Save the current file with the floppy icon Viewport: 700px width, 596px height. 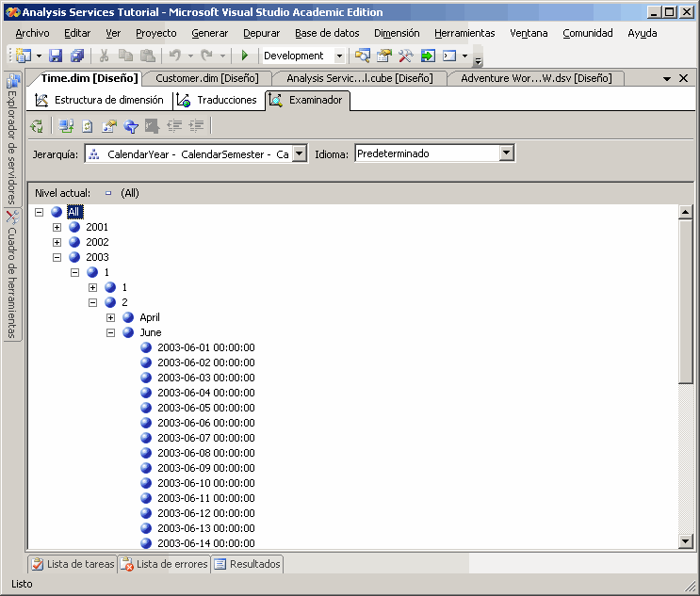56,56
